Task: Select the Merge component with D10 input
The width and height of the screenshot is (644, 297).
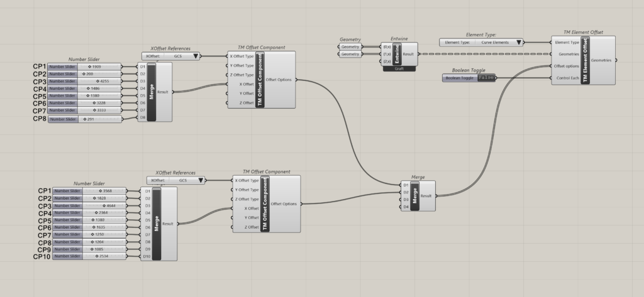Action: pos(157,223)
